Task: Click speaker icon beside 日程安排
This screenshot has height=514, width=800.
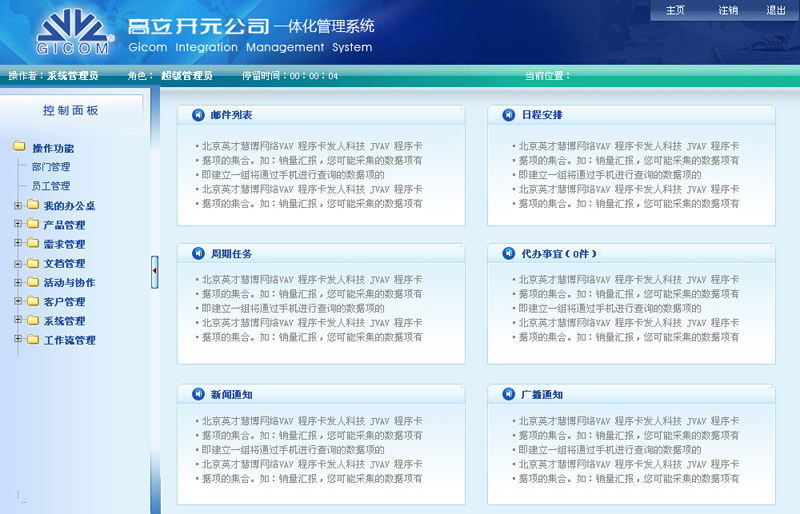Action: tap(508, 115)
